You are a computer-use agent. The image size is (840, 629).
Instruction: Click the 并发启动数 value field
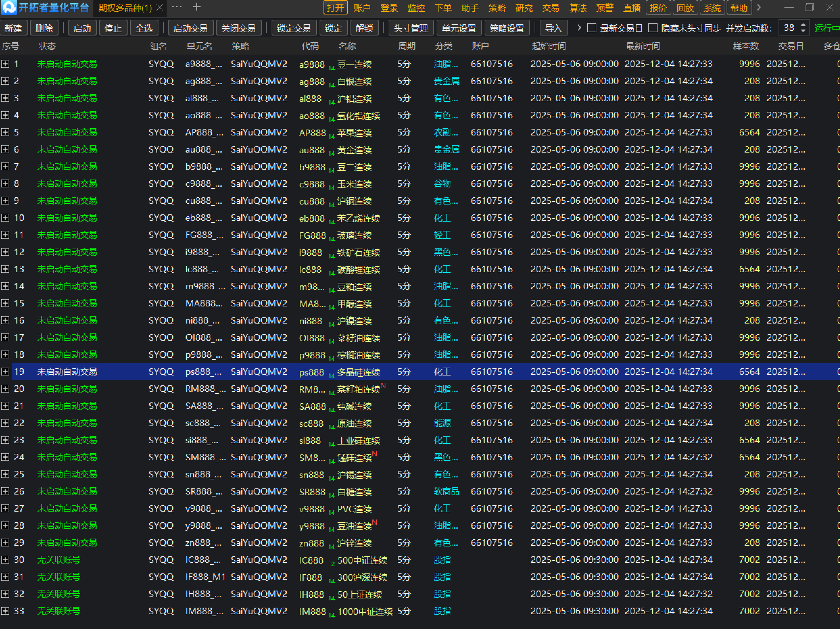click(789, 28)
